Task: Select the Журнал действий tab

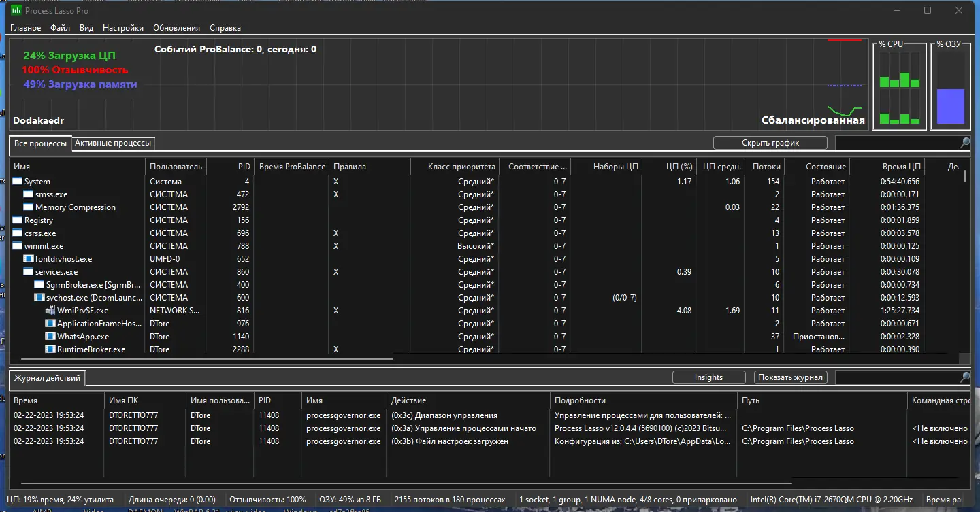Action: pyautogui.click(x=47, y=378)
